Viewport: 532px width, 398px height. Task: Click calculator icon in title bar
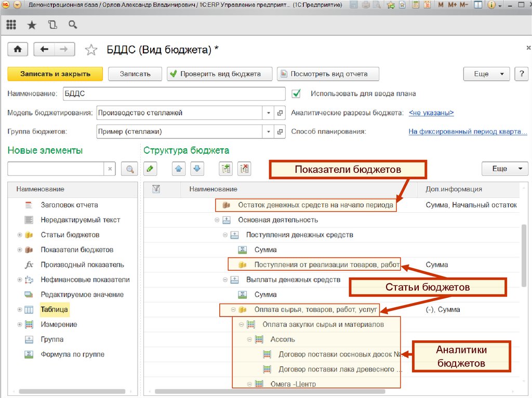(x=416, y=5)
